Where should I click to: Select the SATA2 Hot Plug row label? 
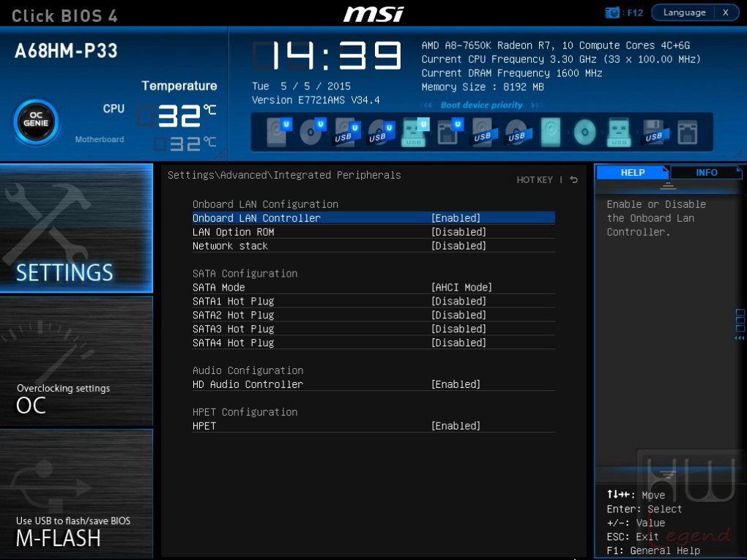233,315
